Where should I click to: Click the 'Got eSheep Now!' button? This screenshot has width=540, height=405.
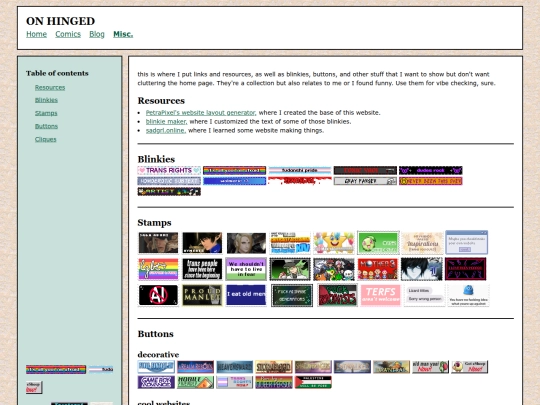[470, 367]
